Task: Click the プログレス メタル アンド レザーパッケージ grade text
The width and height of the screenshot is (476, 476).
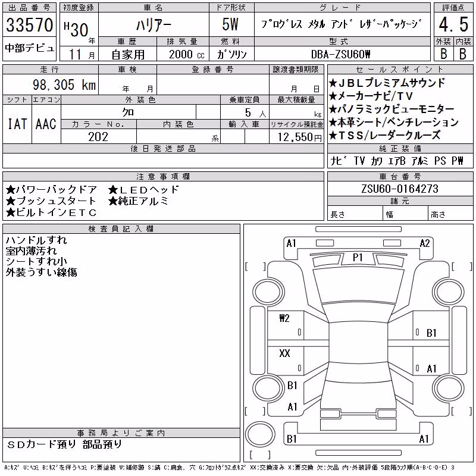Action: click(x=342, y=24)
